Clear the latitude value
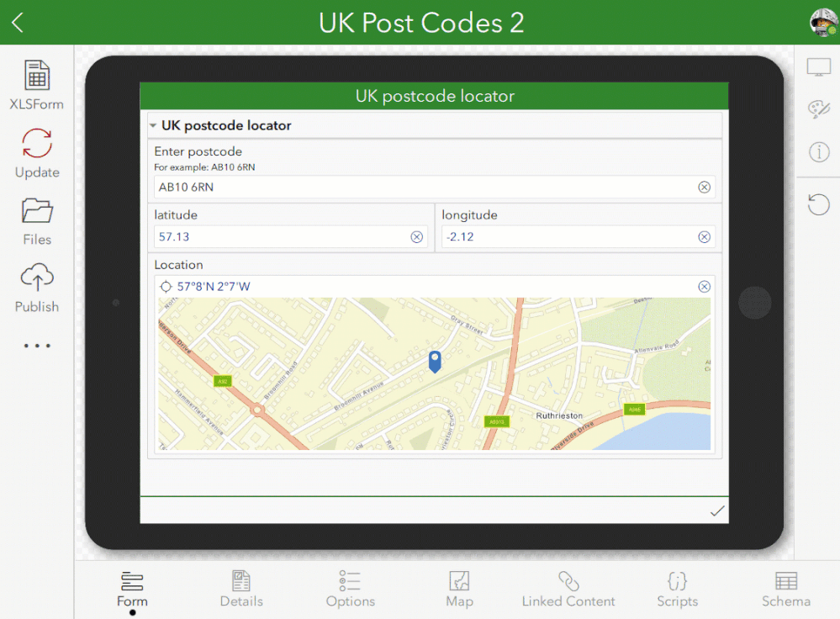The image size is (840, 619). tap(416, 237)
